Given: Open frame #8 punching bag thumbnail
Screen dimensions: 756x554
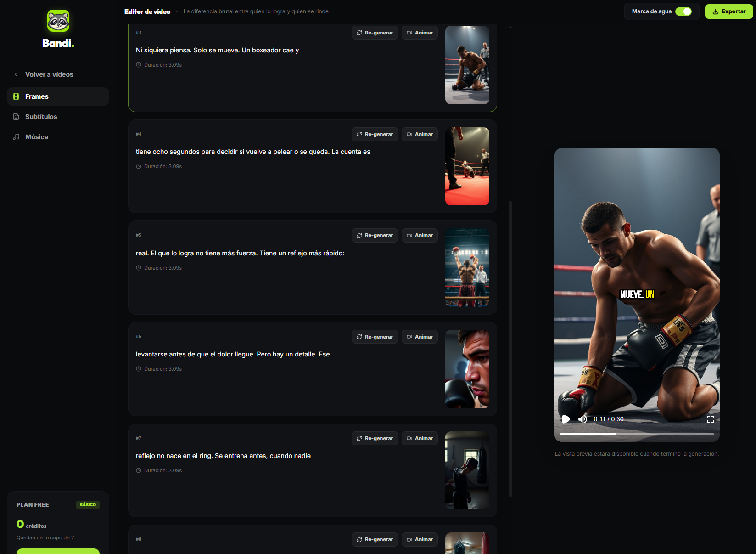Looking at the screenshot, I should click(x=467, y=543).
